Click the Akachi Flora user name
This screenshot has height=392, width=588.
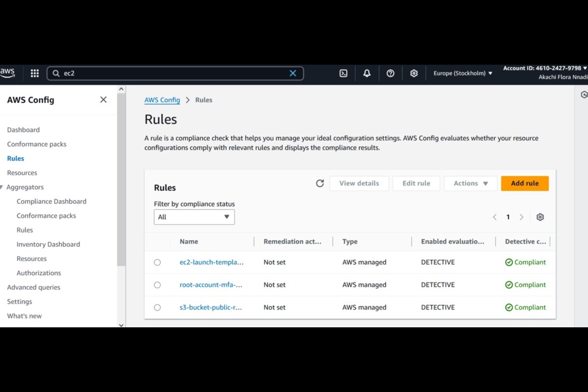(563, 77)
